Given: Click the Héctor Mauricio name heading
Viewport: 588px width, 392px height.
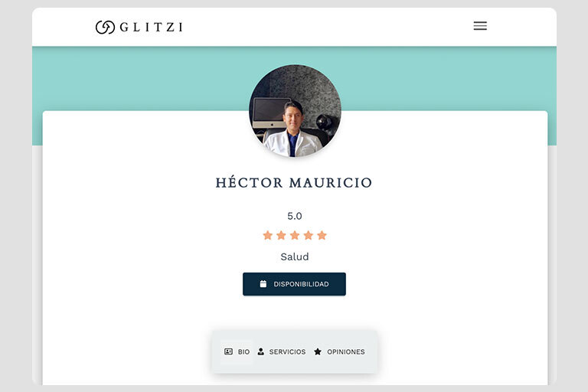Looking at the screenshot, I should coord(294,183).
